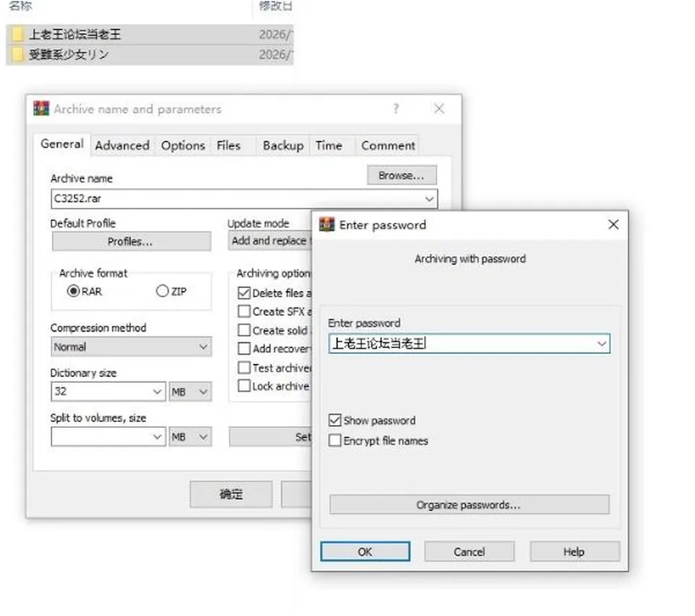Screen dimensions: 695x616
Task: Close the Enter password dialog
Action: click(x=613, y=224)
